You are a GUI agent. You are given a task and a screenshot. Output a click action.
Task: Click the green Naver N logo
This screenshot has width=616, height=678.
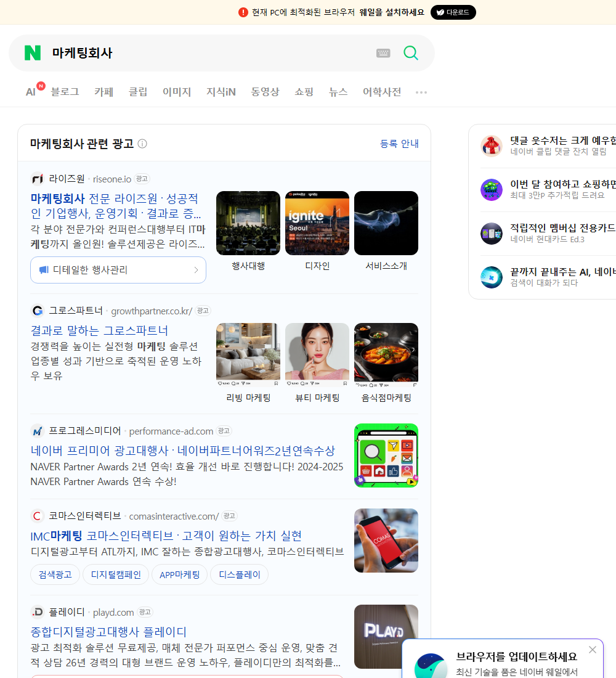[x=33, y=53]
